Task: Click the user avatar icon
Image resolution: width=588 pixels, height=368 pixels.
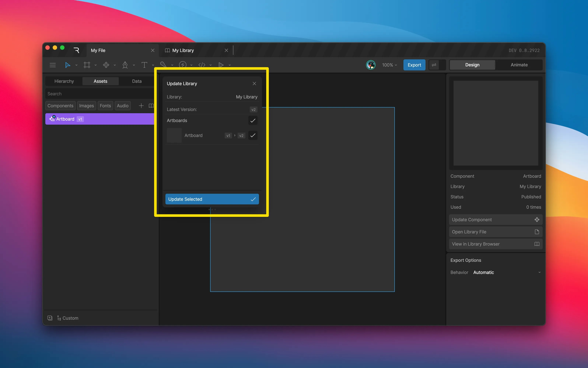Action: click(x=371, y=65)
